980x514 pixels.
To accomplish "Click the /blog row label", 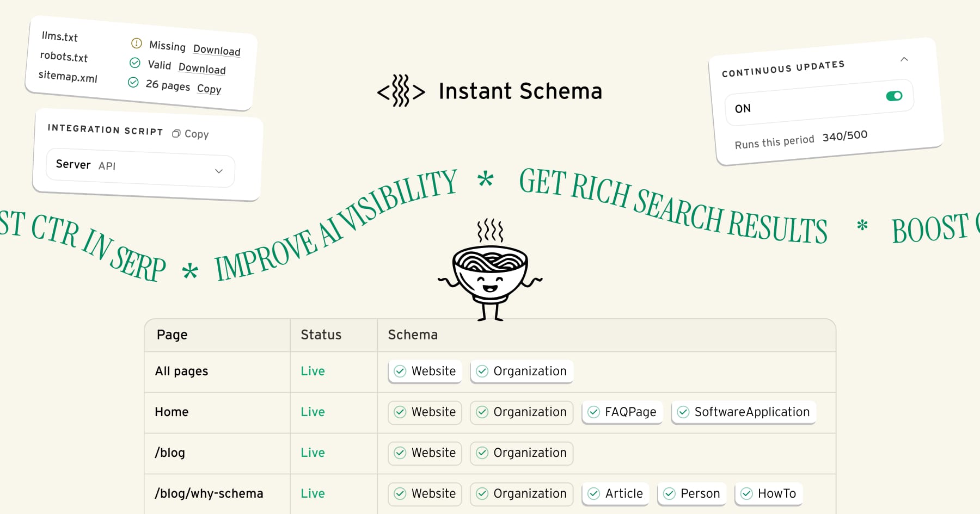I will (x=170, y=453).
